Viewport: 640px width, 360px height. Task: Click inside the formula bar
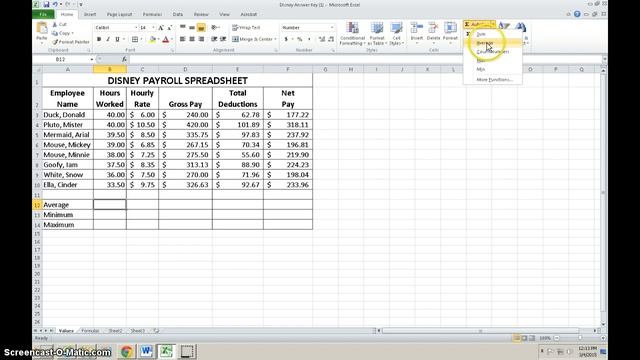pyautogui.click(x=365, y=59)
